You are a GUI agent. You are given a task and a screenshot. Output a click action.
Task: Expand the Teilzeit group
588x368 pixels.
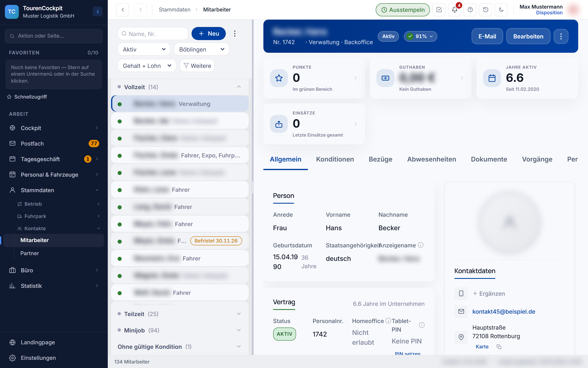point(180,314)
